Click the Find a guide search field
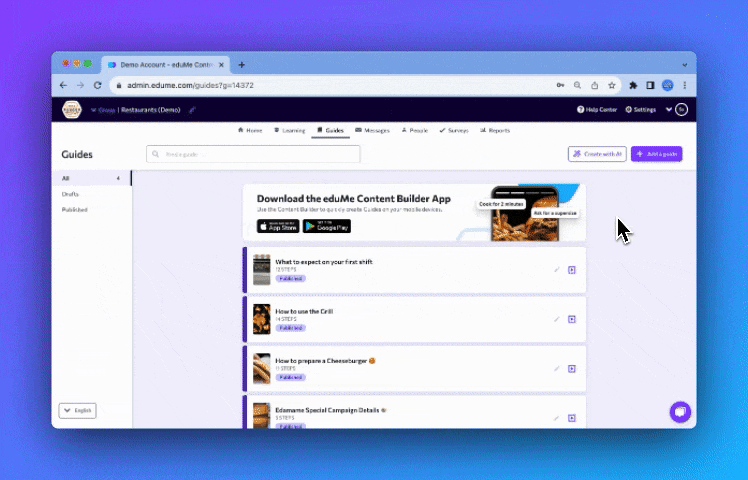The height and width of the screenshot is (480, 748). [x=253, y=154]
